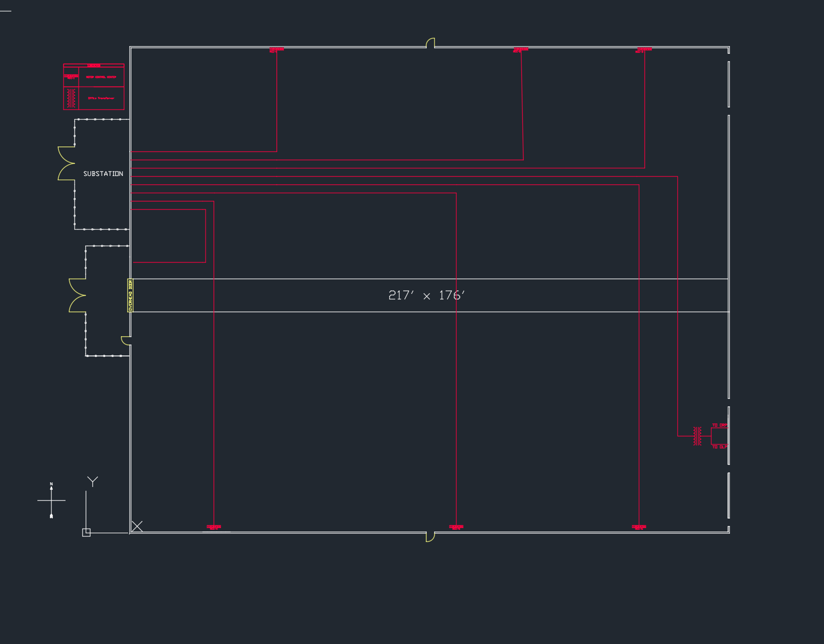
Task: Click the SUBSTATION text label
Action: tap(103, 174)
